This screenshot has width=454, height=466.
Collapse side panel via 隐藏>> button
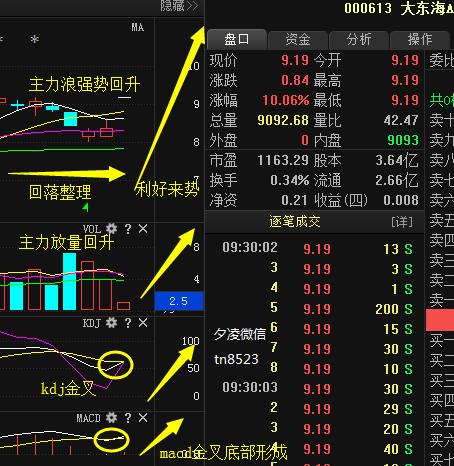pos(179,6)
